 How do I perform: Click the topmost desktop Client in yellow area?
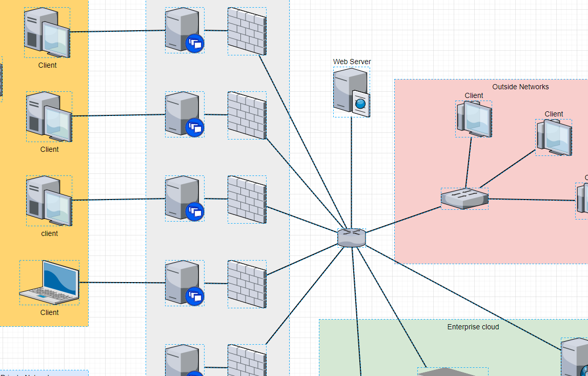pos(47,32)
